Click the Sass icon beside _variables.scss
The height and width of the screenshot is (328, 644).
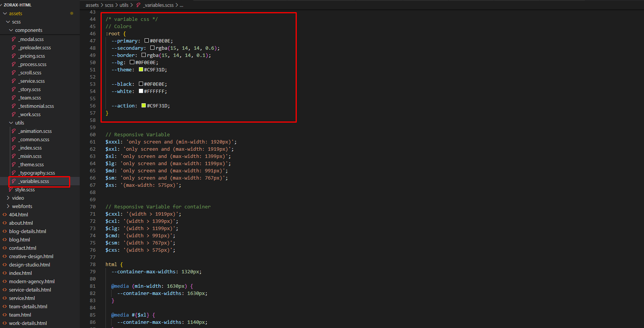point(14,181)
